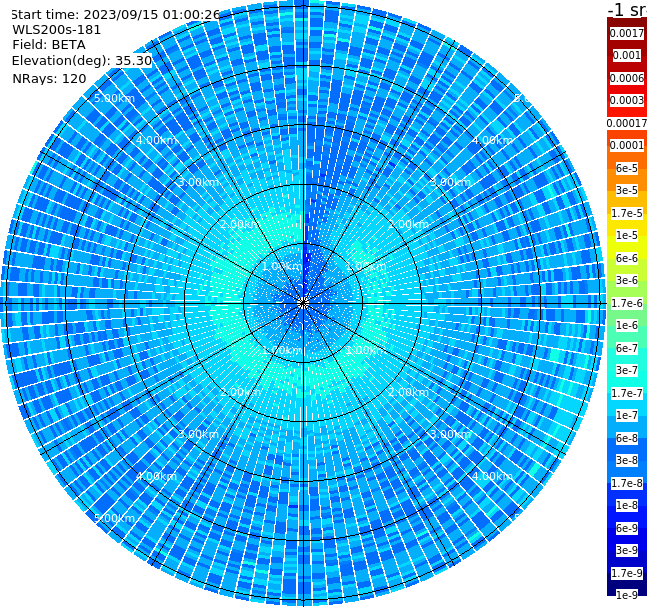Viewport: 647px width, 607px height.
Task: Pick the 0.0006 colorbar tick
Action: coord(627,78)
